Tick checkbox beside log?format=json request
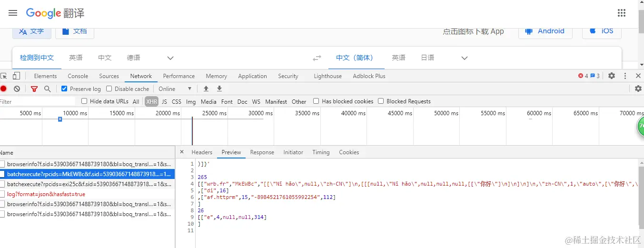Screen dimensions: 644x248 2,194
